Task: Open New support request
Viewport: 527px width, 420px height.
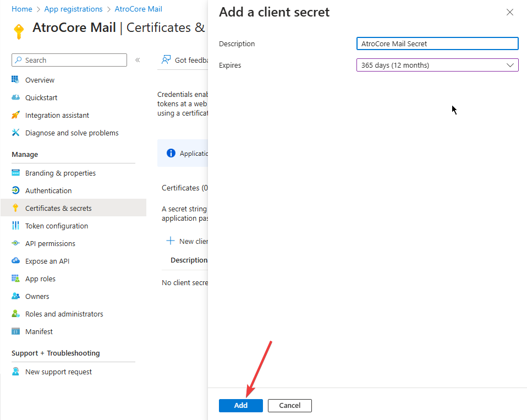Action: 58,372
